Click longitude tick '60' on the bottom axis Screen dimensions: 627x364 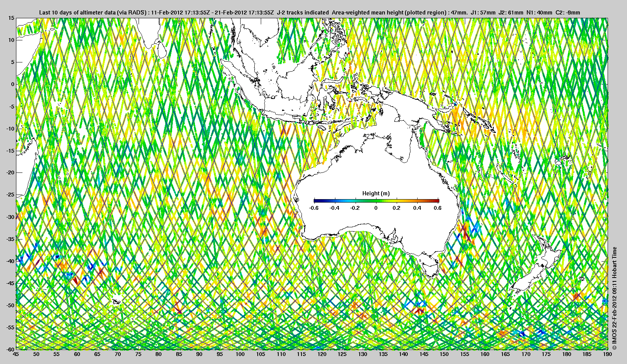pyautogui.click(x=77, y=354)
